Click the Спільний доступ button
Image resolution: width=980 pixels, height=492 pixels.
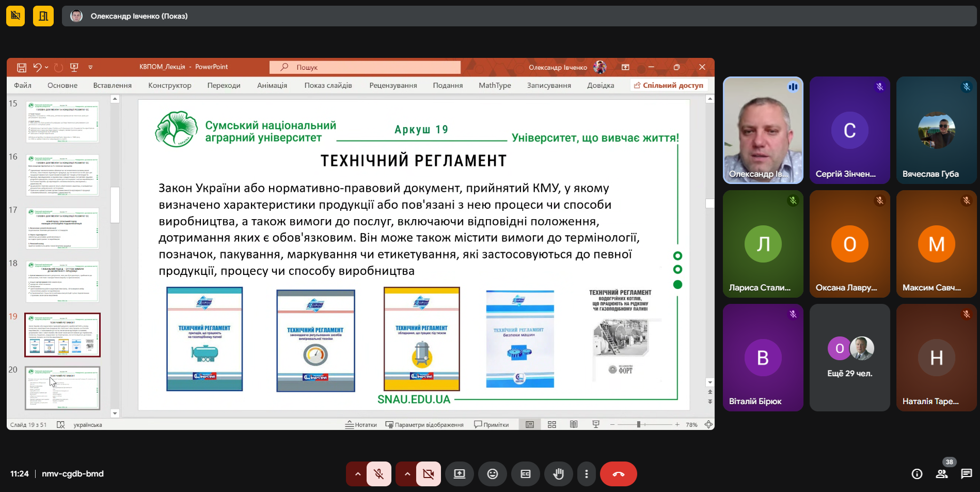pos(669,85)
